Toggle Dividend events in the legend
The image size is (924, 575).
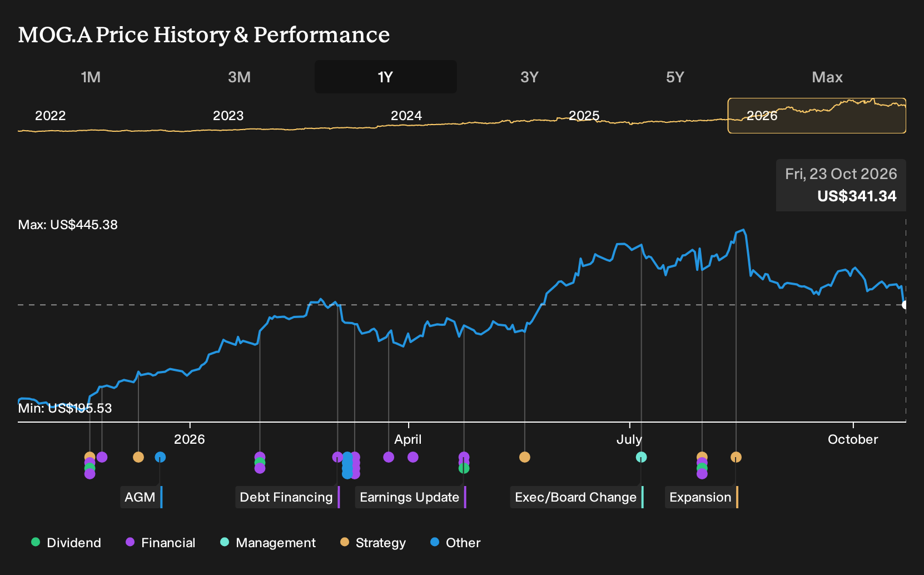click(66, 543)
